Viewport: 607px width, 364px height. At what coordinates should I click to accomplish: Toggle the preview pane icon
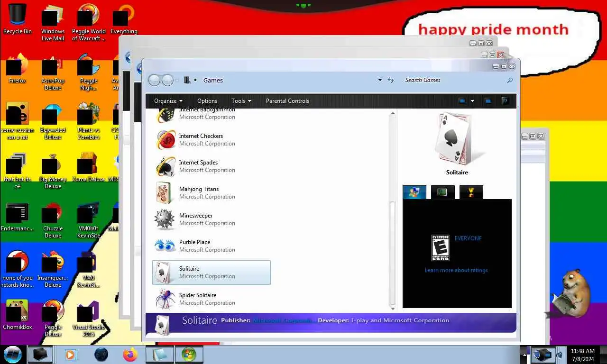[488, 101]
